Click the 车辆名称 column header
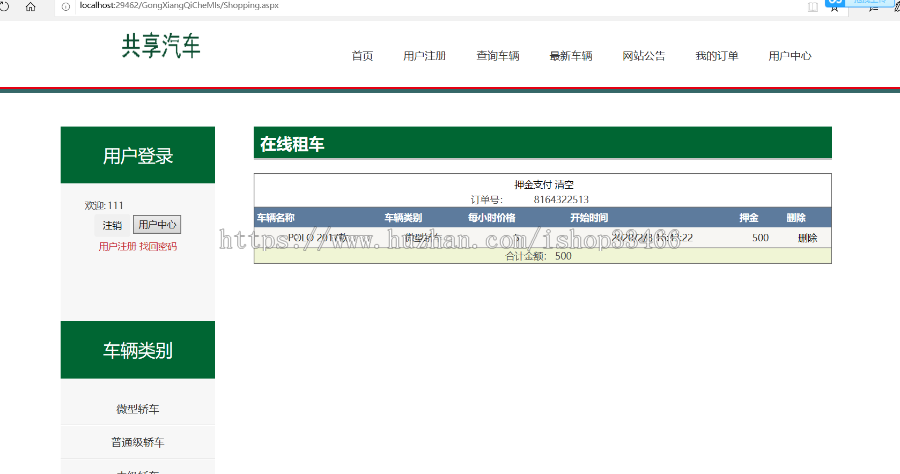Viewport: 900px width, 474px height. pos(276,217)
